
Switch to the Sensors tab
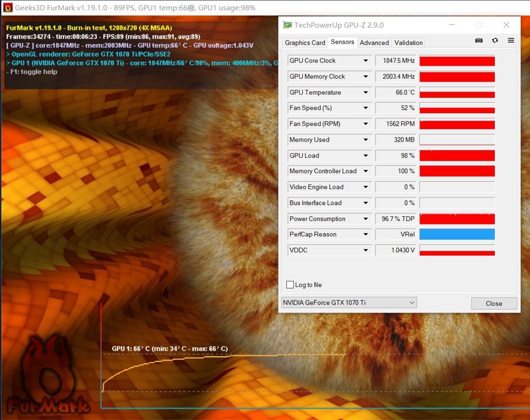pos(342,42)
